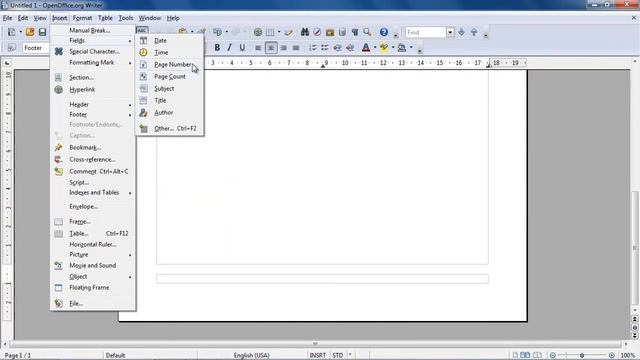This screenshot has width=640, height=360.
Task: Click Special Character... menu entry
Action: click(93, 51)
